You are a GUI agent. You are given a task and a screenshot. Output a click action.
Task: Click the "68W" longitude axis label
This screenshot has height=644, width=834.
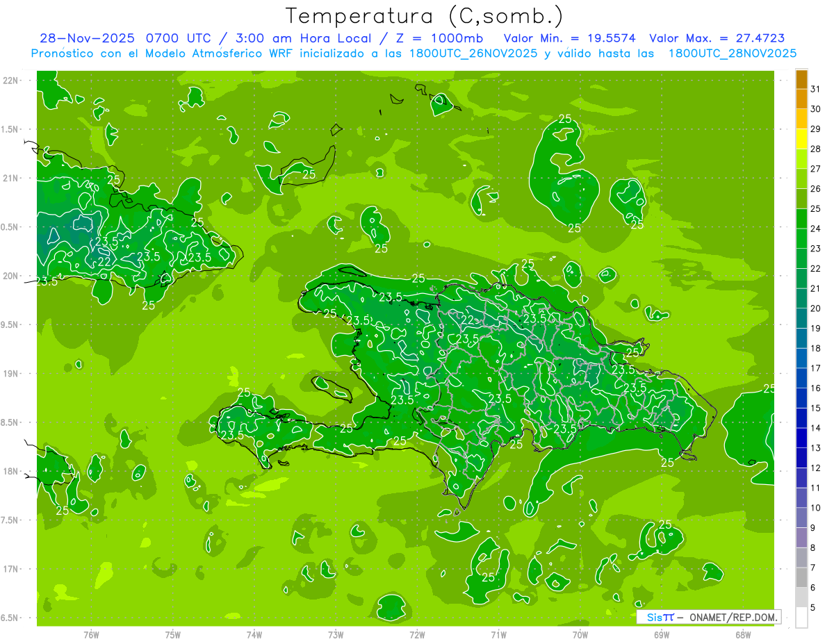[743, 634]
